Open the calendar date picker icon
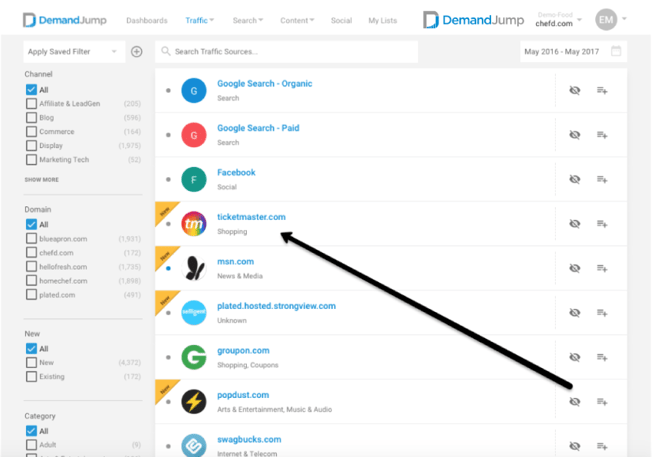The image size is (652, 457). [616, 51]
